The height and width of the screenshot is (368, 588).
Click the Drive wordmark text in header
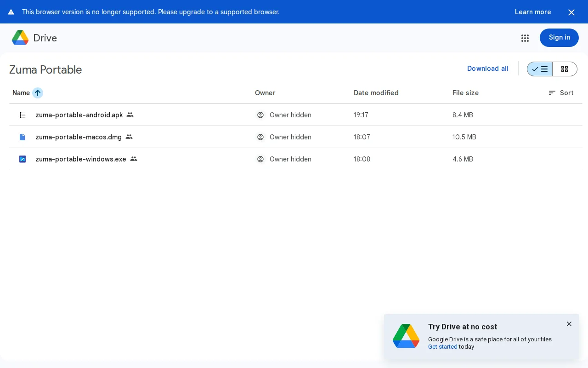click(x=45, y=38)
